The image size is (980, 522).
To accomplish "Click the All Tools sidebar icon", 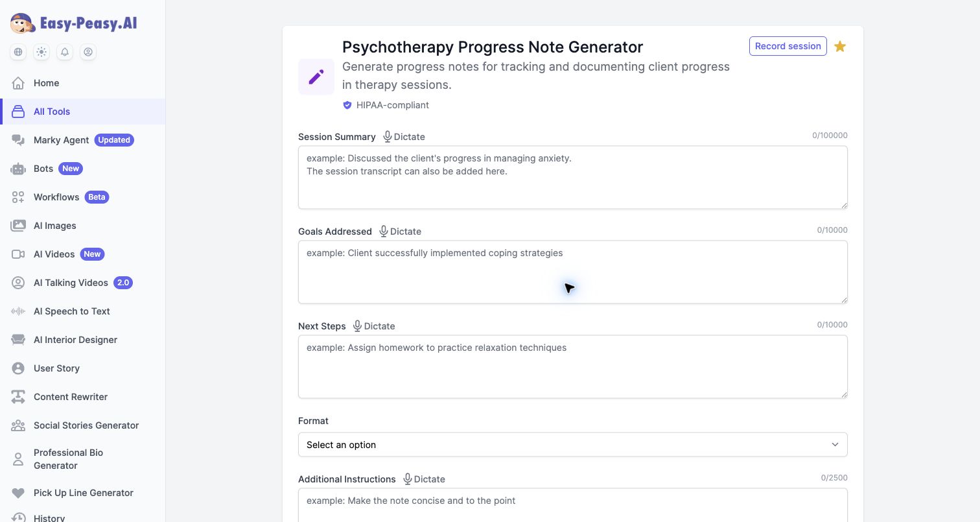I will click(18, 112).
